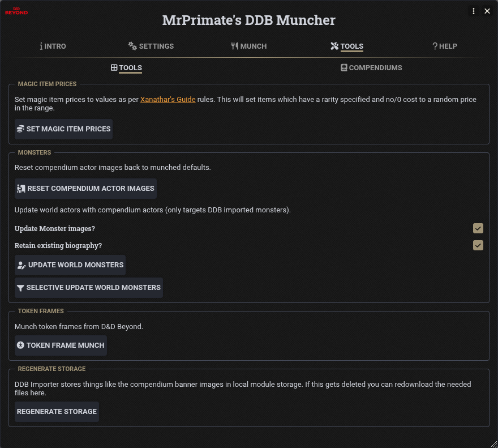Open the Xanathar's Guide link
Viewport: 498px width, 448px height.
(x=168, y=100)
